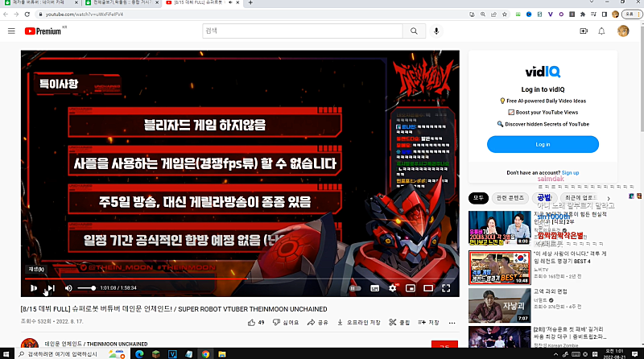Open the media control playlist icon
The width and height of the screenshot is (644, 359).
(593, 14)
